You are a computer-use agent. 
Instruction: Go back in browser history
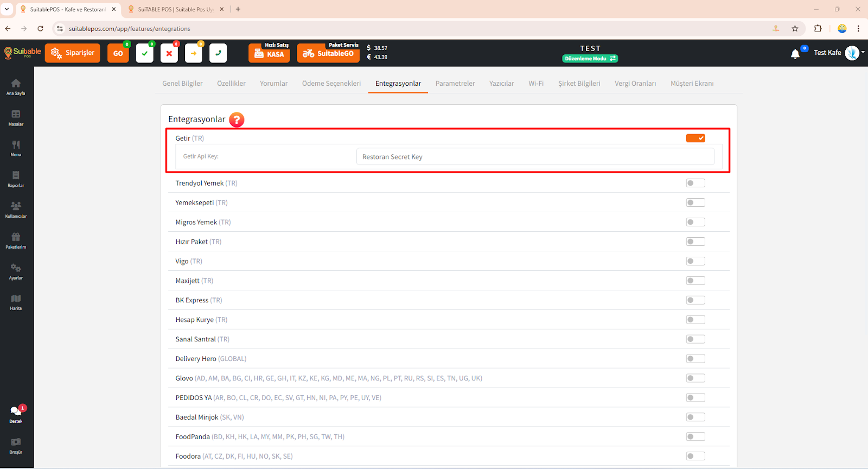point(8,28)
